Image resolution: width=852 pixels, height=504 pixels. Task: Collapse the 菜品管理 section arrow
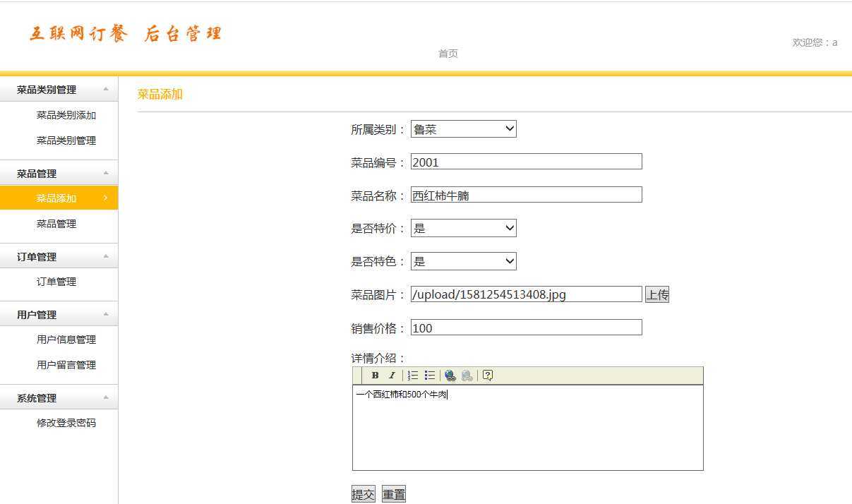pyautogui.click(x=106, y=173)
